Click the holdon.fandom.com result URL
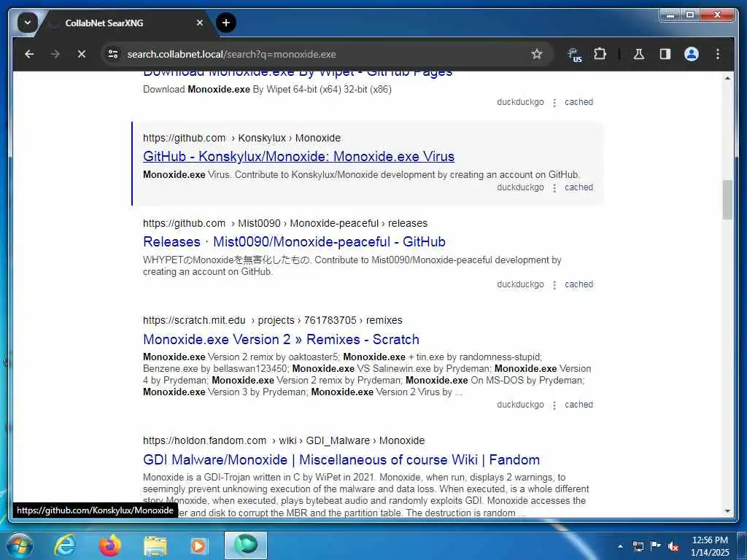The image size is (747, 560). [x=284, y=440]
